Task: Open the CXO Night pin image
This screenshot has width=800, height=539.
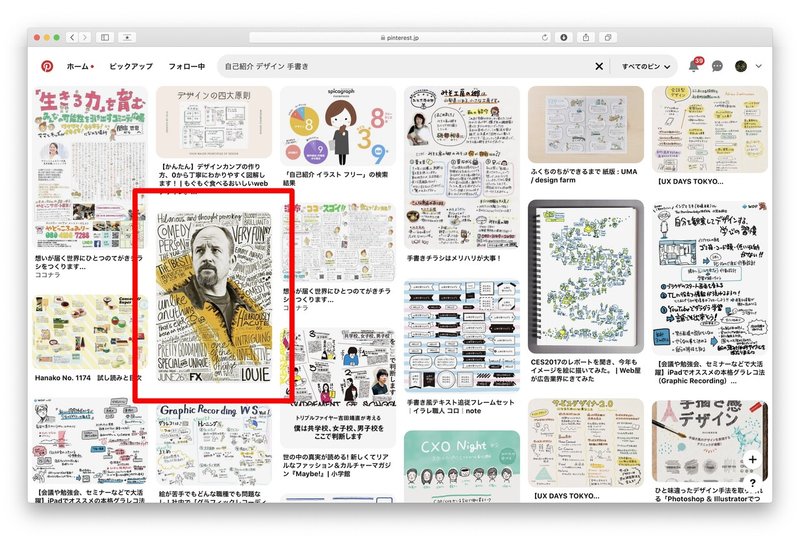Action: pos(462,466)
